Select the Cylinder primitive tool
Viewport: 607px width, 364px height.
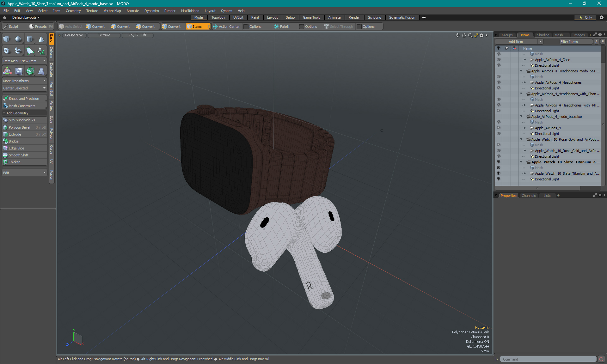coord(30,39)
